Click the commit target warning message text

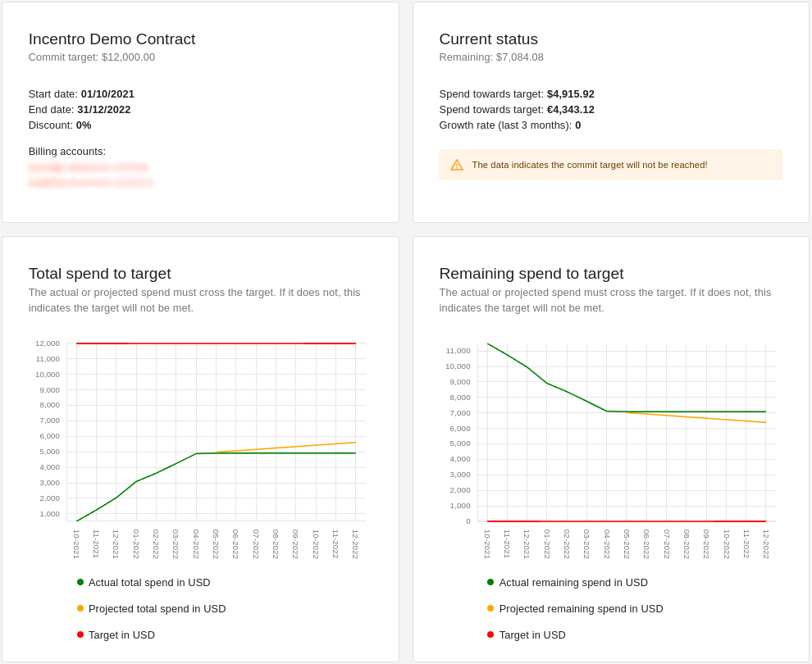tap(589, 165)
